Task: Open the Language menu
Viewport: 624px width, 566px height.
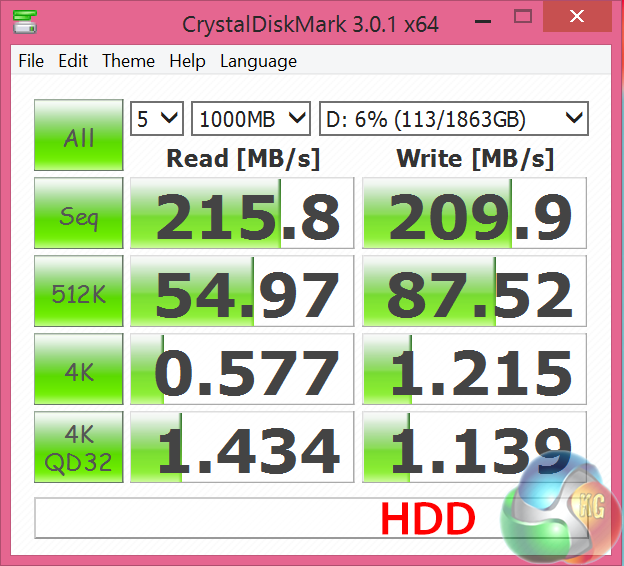Action: [258, 61]
